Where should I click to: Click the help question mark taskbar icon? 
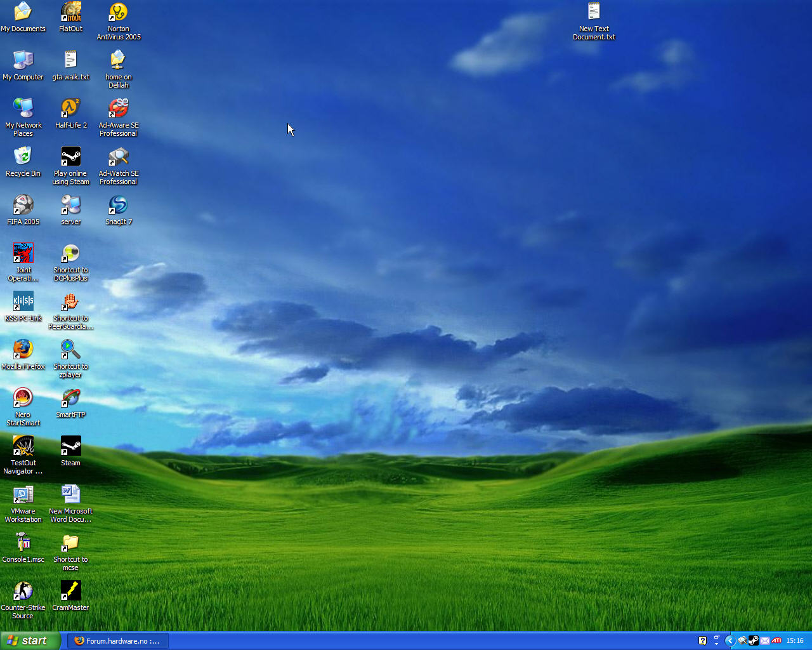(702, 640)
